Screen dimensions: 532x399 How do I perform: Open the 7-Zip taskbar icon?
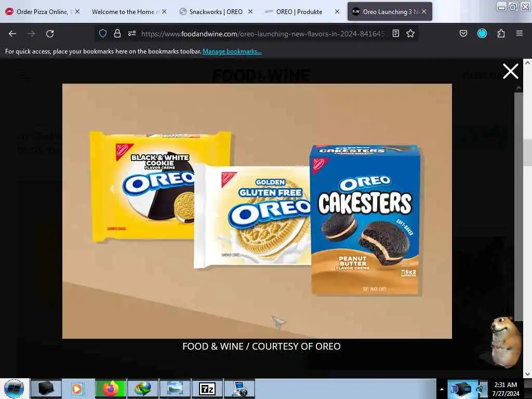tap(207, 389)
